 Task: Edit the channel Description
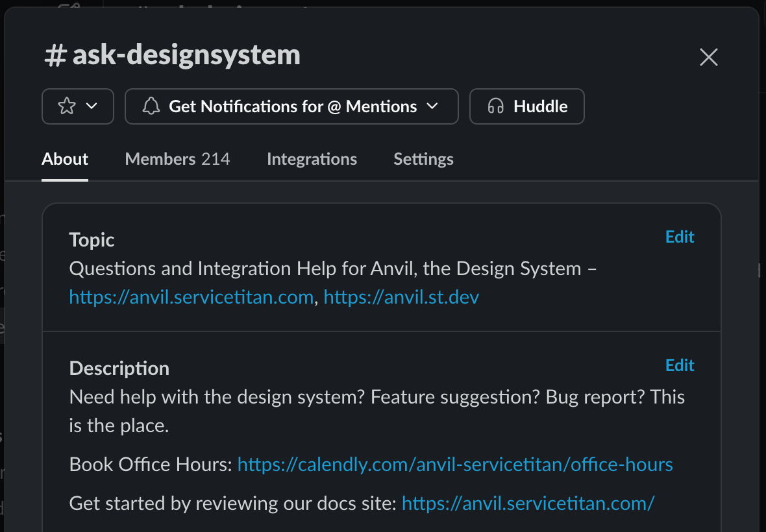pos(679,365)
